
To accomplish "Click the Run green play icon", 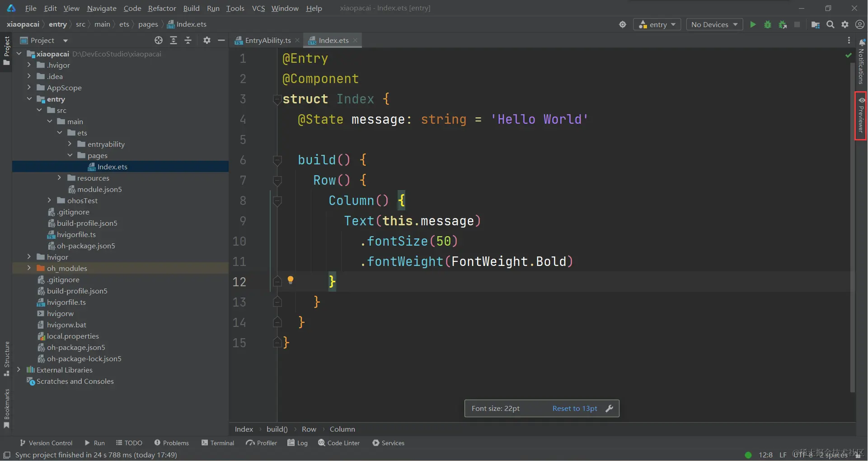I will click(753, 24).
